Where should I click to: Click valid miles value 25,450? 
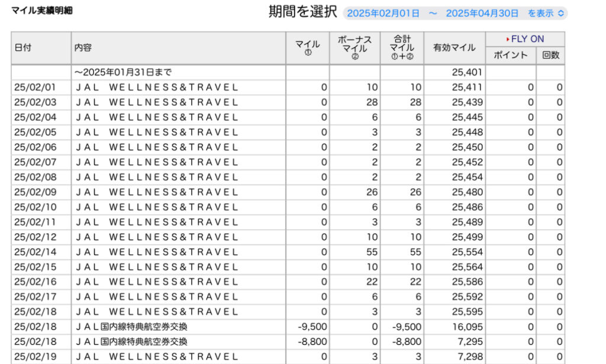point(468,147)
